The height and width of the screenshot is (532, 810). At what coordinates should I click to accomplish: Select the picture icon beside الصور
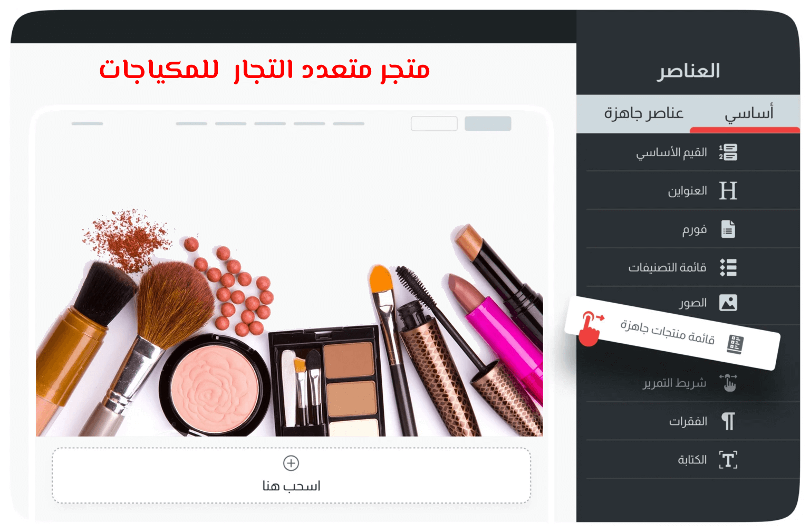[728, 303]
